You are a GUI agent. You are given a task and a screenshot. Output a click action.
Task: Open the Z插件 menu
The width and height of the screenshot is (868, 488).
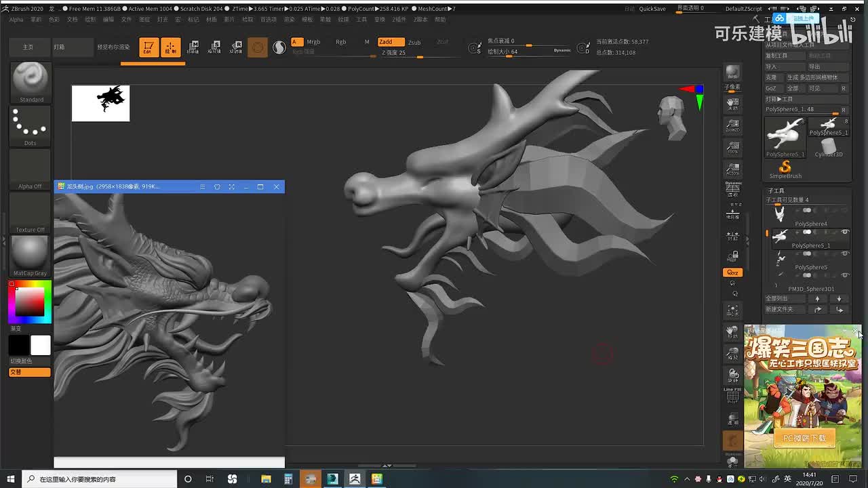(x=399, y=20)
